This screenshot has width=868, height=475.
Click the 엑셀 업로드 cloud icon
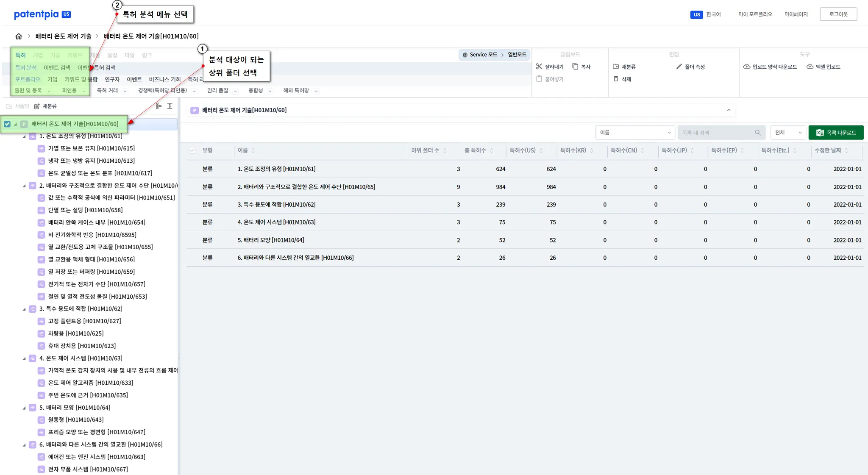pos(810,67)
